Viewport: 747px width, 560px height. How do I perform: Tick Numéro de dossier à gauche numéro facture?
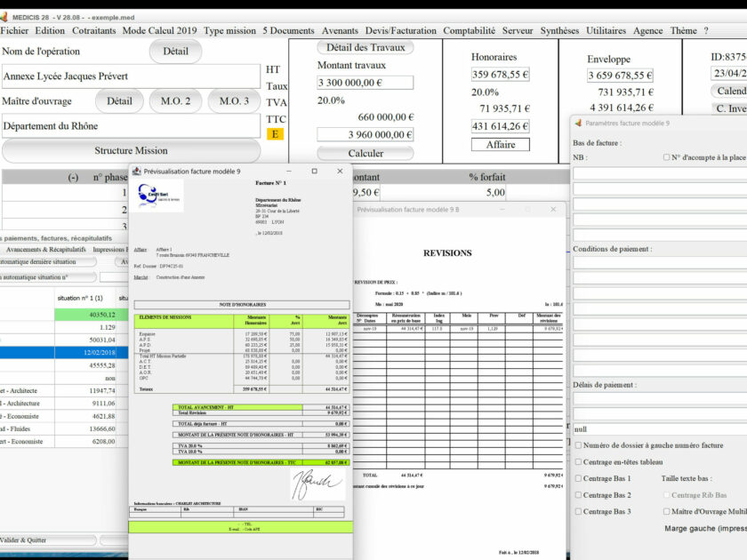pos(578,445)
